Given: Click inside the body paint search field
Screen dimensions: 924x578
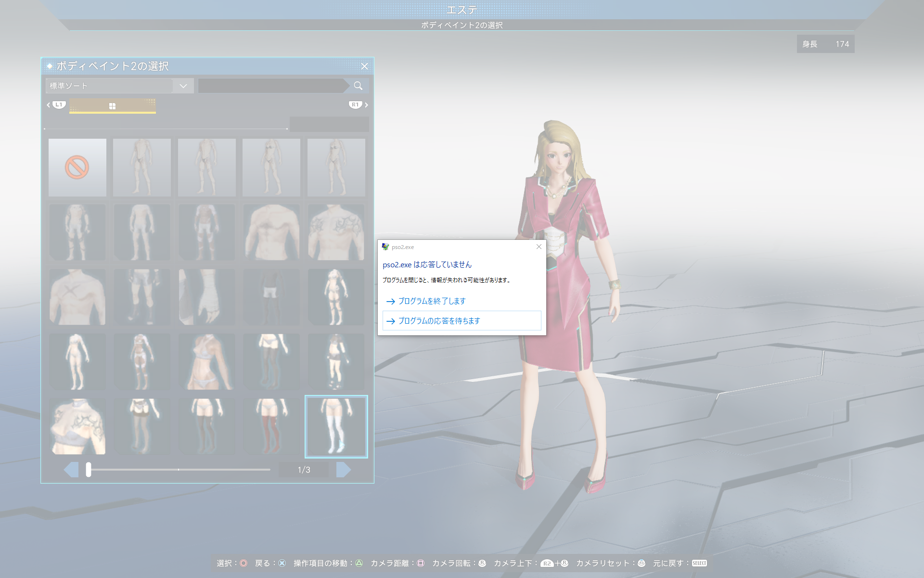Looking at the screenshot, I should [272, 86].
